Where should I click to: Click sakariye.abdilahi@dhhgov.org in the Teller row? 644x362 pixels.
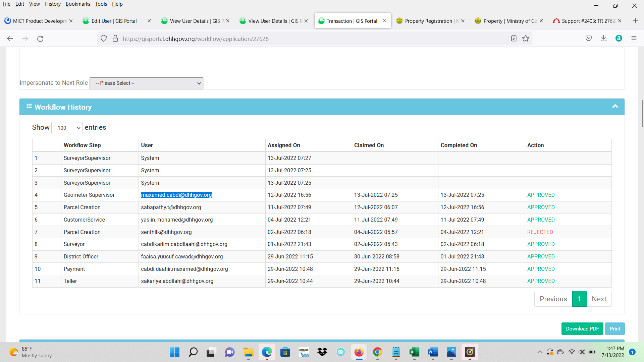[177, 281]
